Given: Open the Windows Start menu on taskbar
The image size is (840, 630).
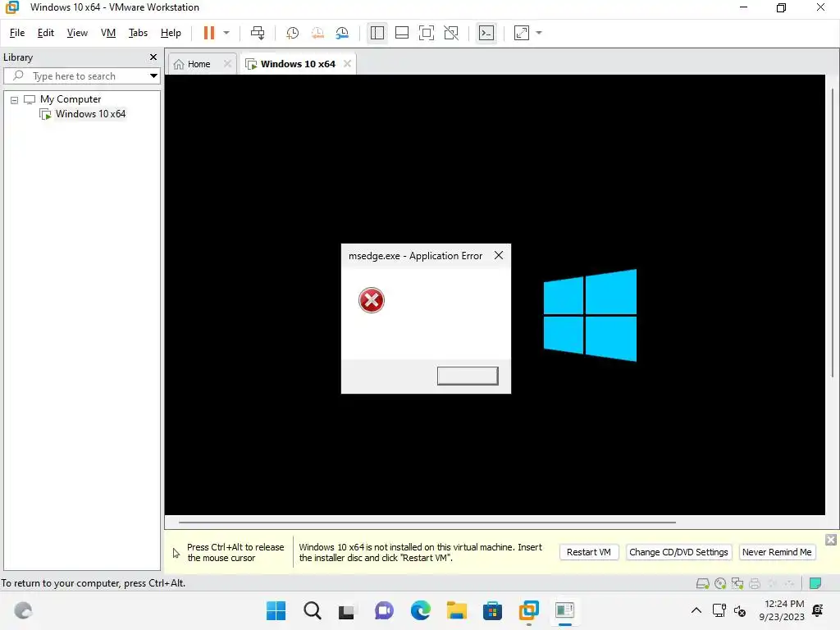Looking at the screenshot, I should coord(276,610).
